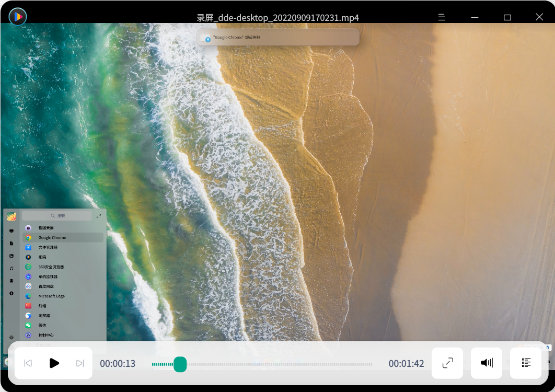Maximize the video player window

coord(507,17)
